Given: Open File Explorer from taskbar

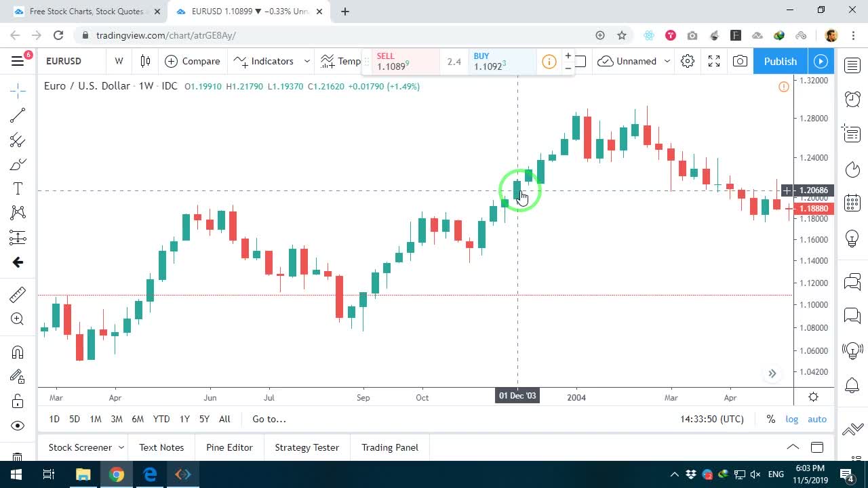Looking at the screenshot, I should point(83,474).
